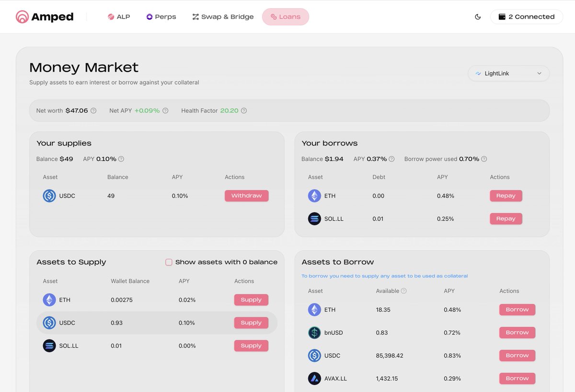The width and height of the screenshot is (575, 392).
Task: Click Net APY value +0.09%
Action: (147, 111)
